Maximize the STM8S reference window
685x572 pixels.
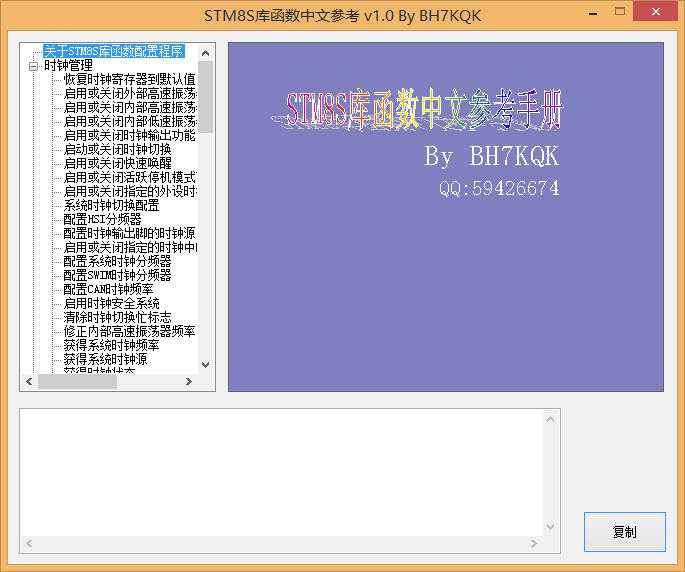click(619, 12)
